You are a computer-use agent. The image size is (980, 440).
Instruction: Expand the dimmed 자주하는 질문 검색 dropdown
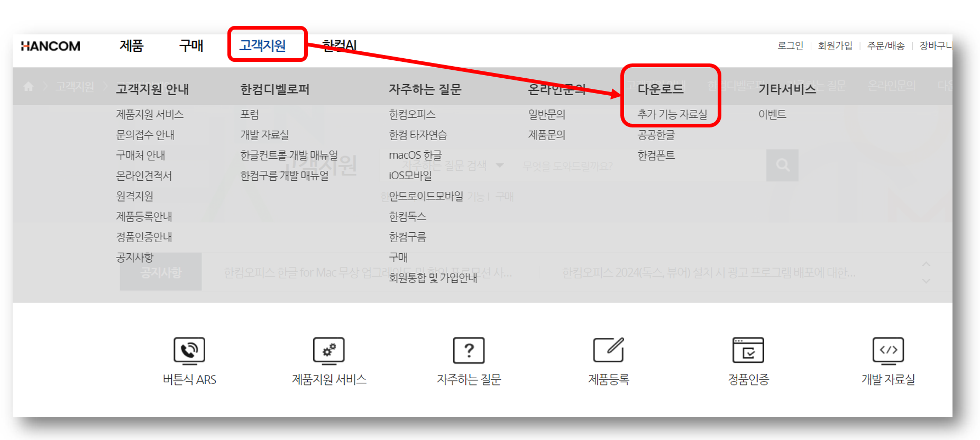(x=453, y=166)
